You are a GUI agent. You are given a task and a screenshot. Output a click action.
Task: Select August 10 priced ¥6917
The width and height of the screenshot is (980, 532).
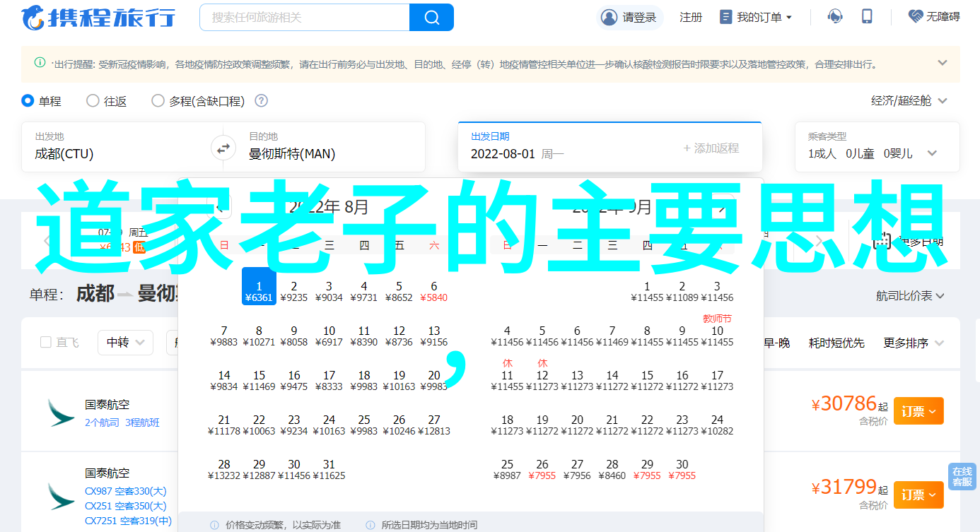pyautogui.click(x=329, y=336)
